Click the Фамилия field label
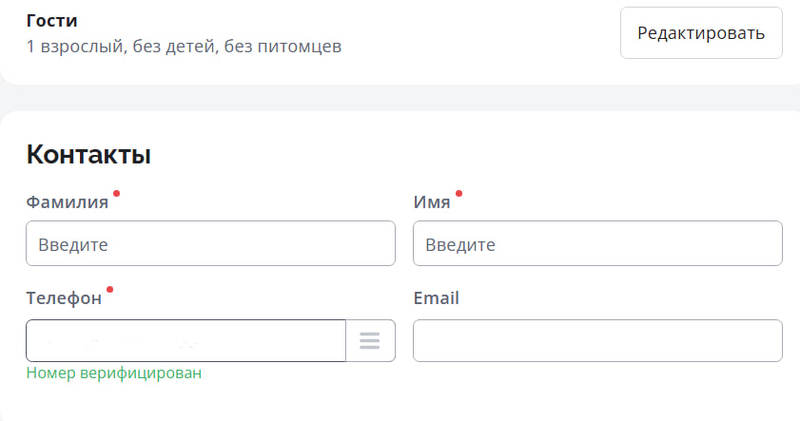This screenshot has width=800, height=421. pos(67,202)
